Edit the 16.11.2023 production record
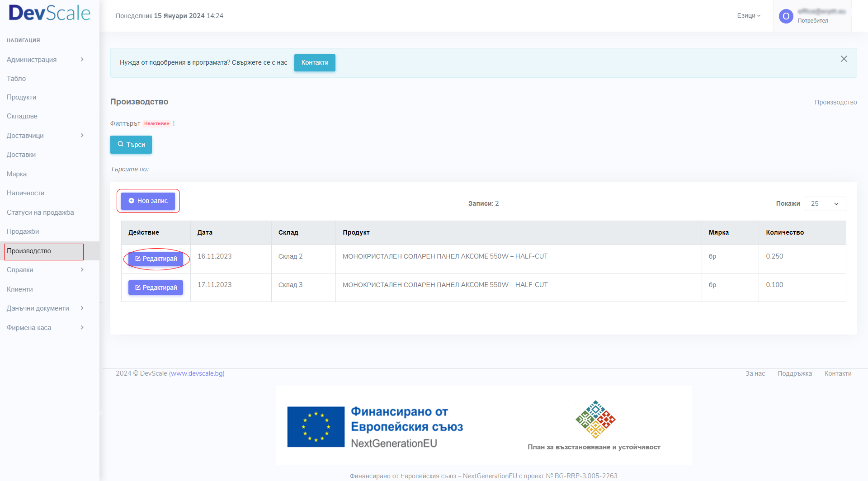The image size is (868, 481). pos(156,259)
